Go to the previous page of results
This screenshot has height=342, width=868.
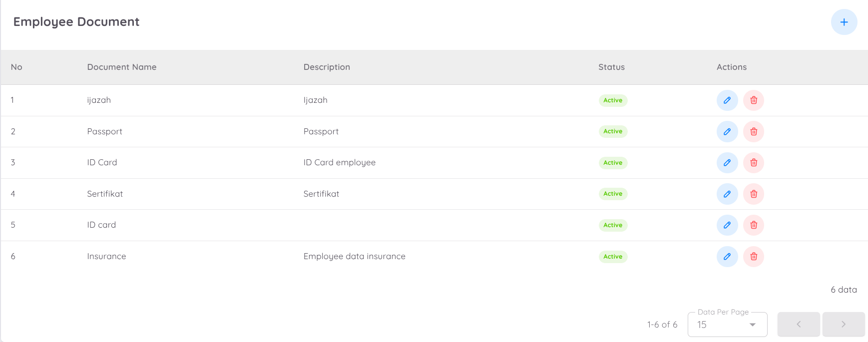pos(798,325)
